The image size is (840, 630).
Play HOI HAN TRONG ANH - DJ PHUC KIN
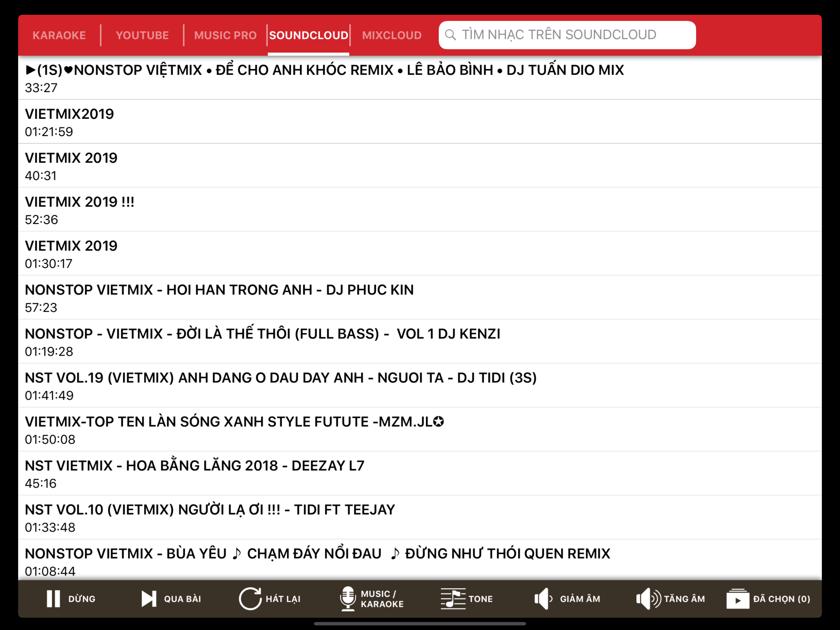(x=420, y=297)
